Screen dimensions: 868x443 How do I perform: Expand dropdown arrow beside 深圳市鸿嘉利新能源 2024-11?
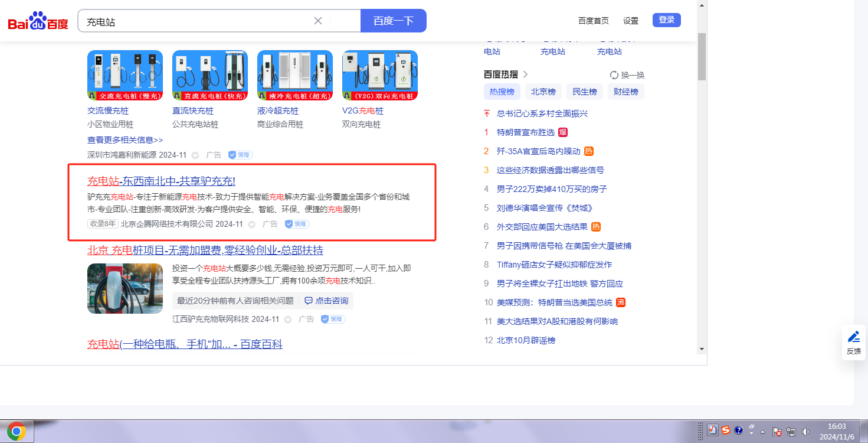195,155
